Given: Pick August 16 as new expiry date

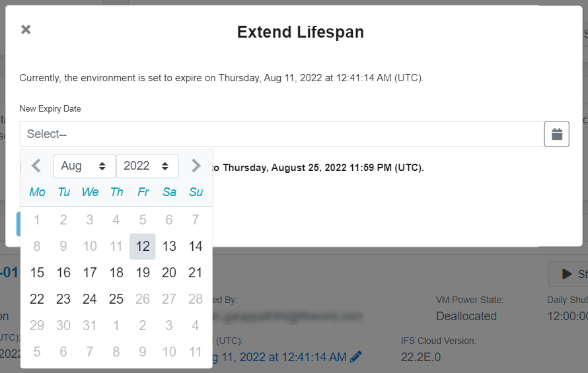Looking at the screenshot, I should coord(63,273).
